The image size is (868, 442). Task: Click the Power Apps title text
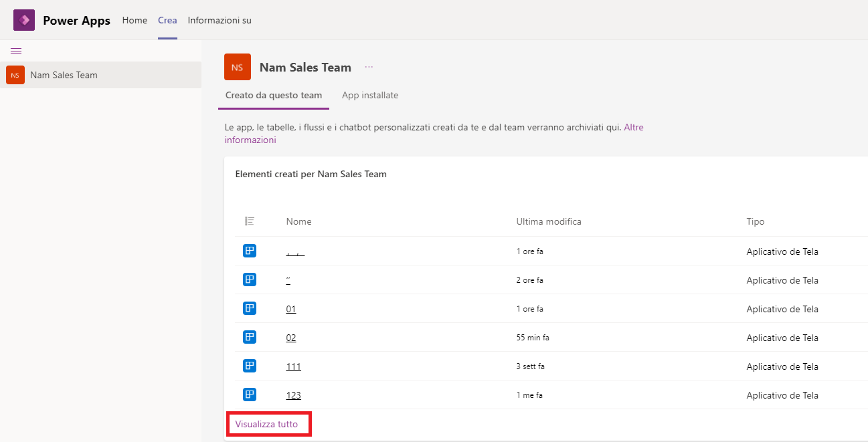[x=77, y=20]
